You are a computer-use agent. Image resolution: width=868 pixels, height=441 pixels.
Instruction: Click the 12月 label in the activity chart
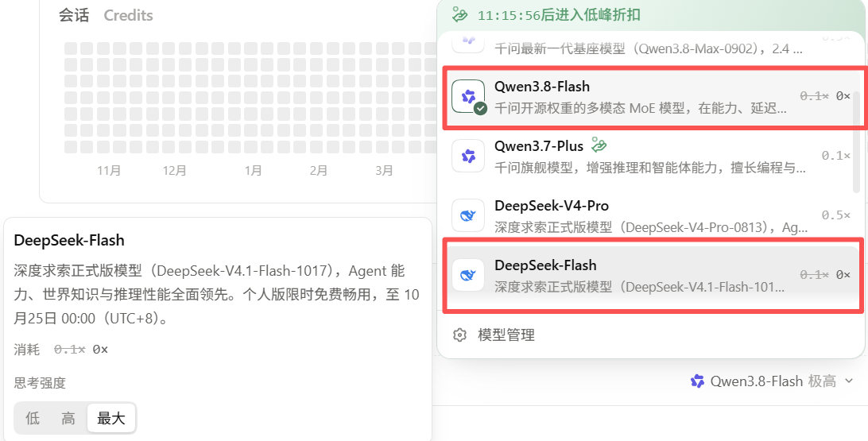click(174, 170)
